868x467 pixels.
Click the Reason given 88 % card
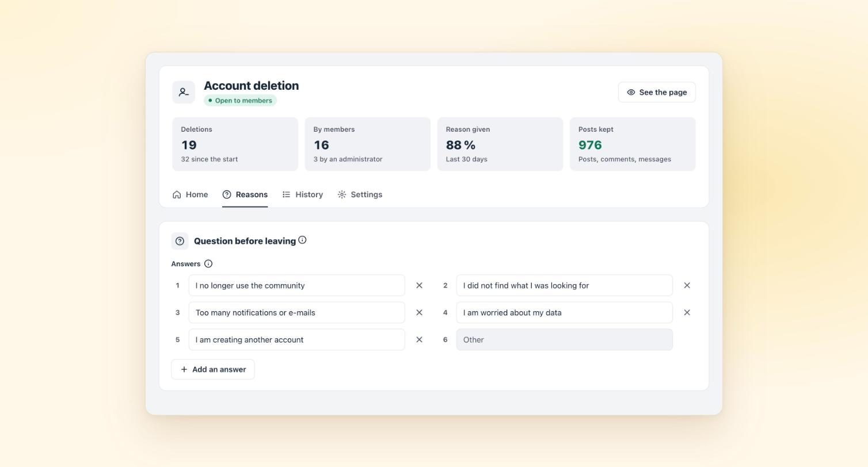tap(500, 144)
